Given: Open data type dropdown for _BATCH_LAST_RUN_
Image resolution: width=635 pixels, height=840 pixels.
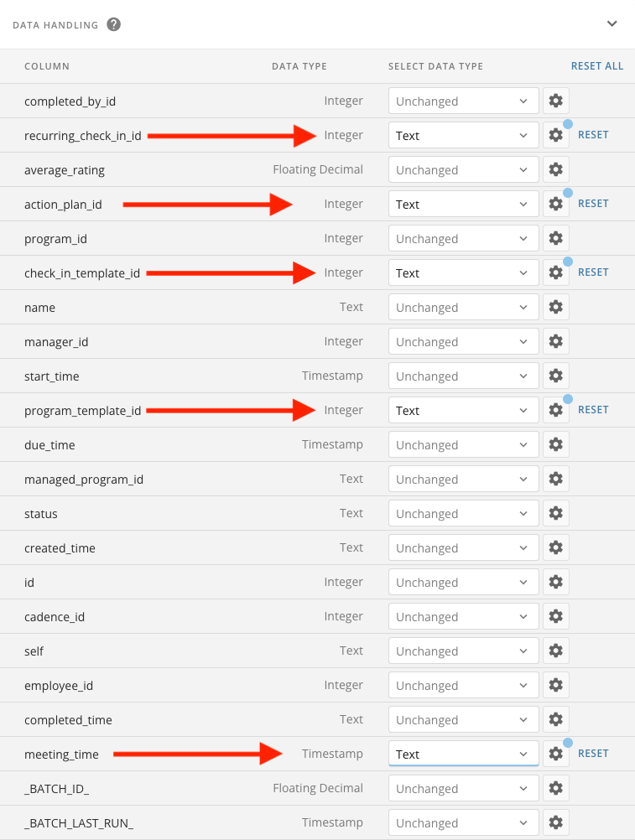Looking at the screenshot, I should [x=463, y=823].
